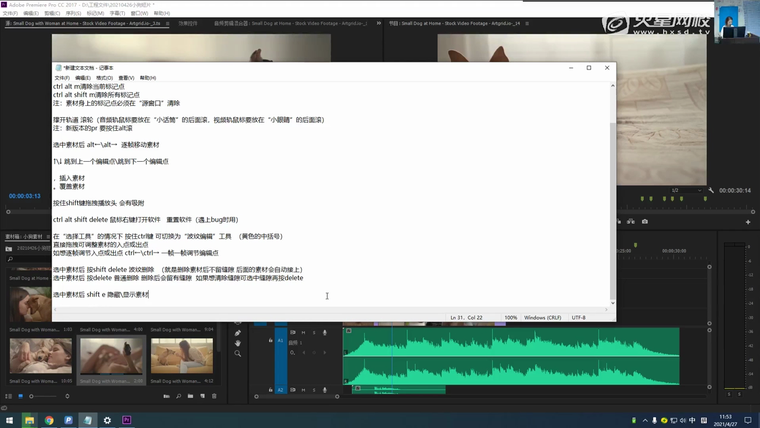The image size is (760, 428).
Task: Solo audio track A1 with S button
Action: click(x=314, y=333)
